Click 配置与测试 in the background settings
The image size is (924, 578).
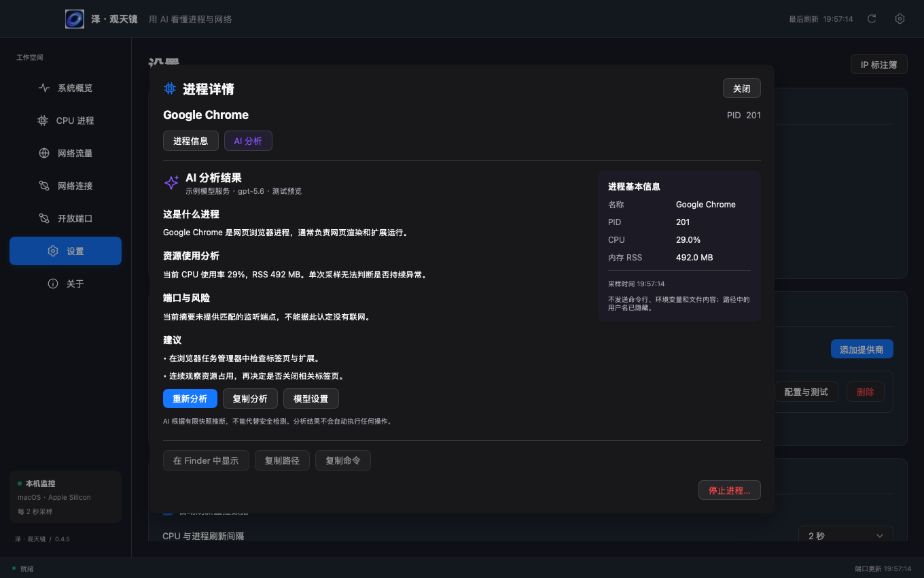pyautogui.click(x=806, y=392)
